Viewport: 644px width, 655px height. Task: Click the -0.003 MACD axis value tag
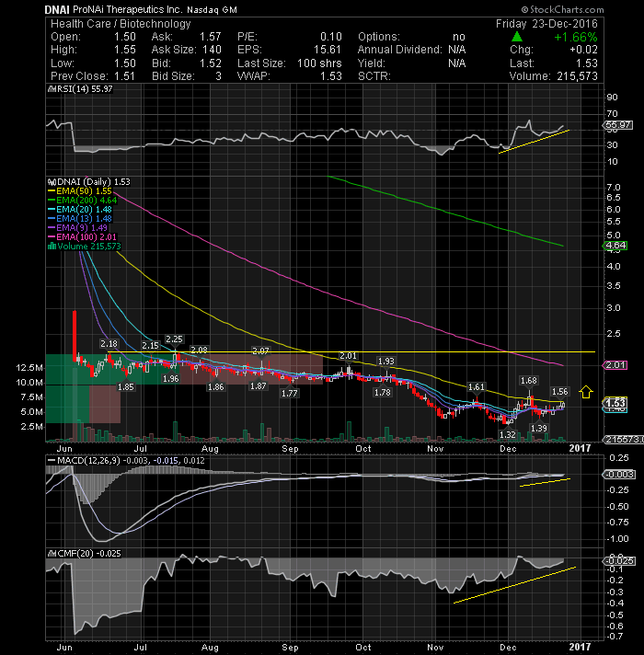pyautogui.click(x=620, y=475)
